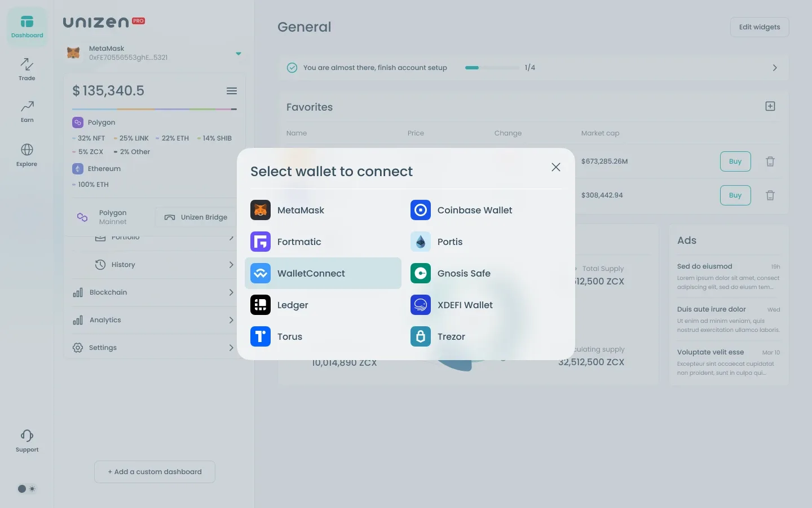The width and height of the screenshot is (812, 508).
Task: Choose the Fortmatic wallet icon
Action: pyautogui.click(x=261, y=242)
